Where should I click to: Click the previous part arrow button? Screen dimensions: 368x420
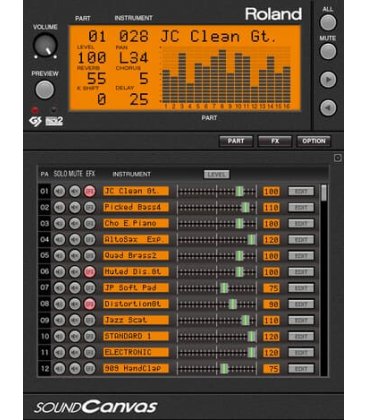[328, 108]
